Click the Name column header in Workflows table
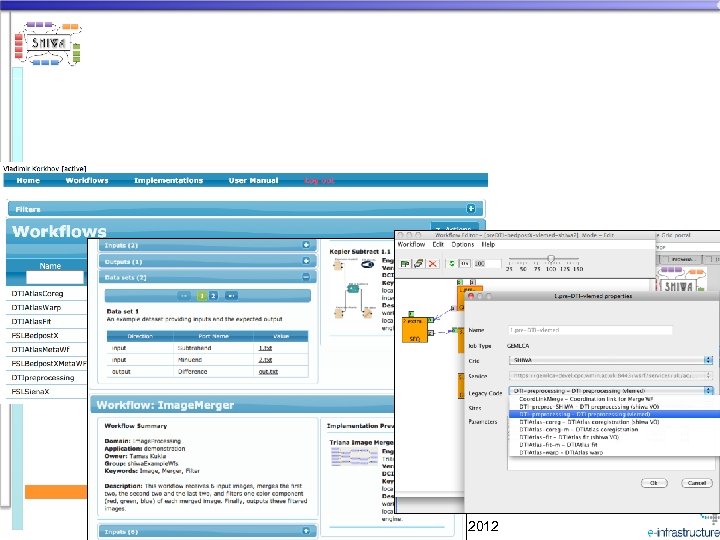 tap(50, 265)
